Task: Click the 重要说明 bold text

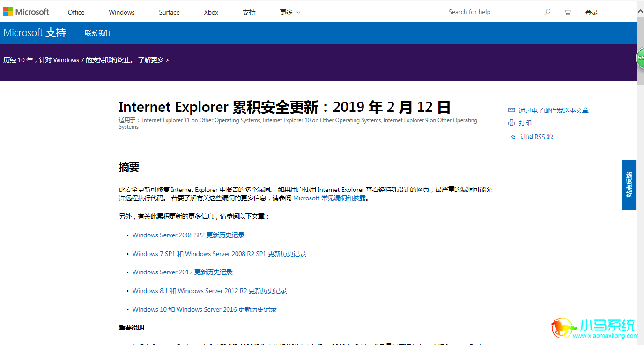Action: (132, 328)
